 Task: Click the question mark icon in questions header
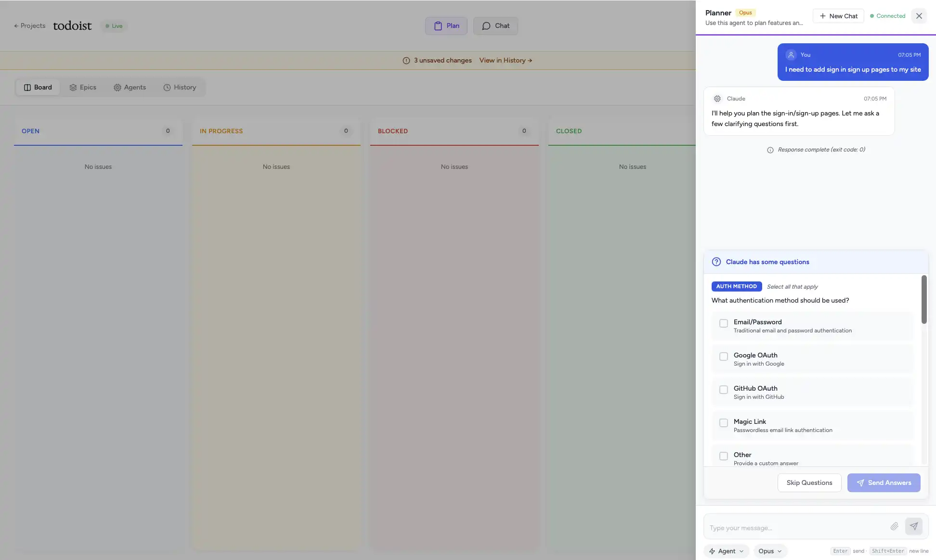716,262
